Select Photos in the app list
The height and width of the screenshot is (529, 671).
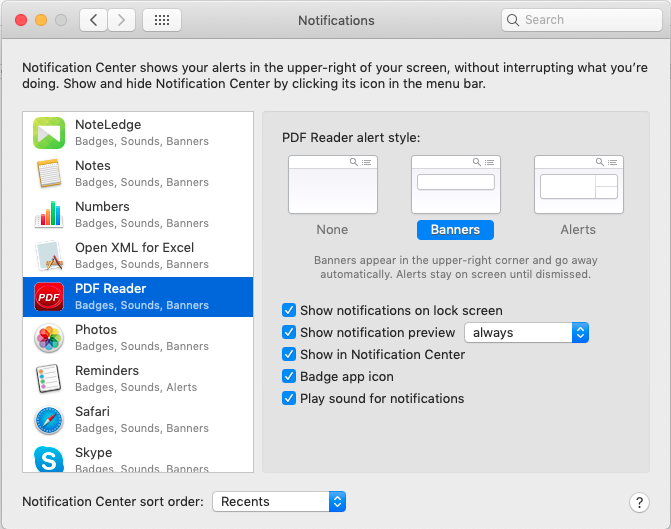point(138,338)
